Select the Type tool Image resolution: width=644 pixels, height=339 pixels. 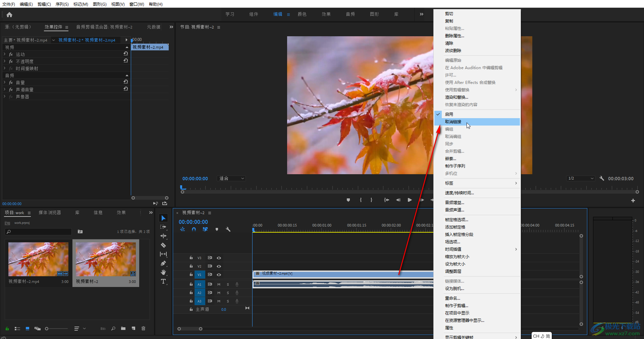point(163,281)
